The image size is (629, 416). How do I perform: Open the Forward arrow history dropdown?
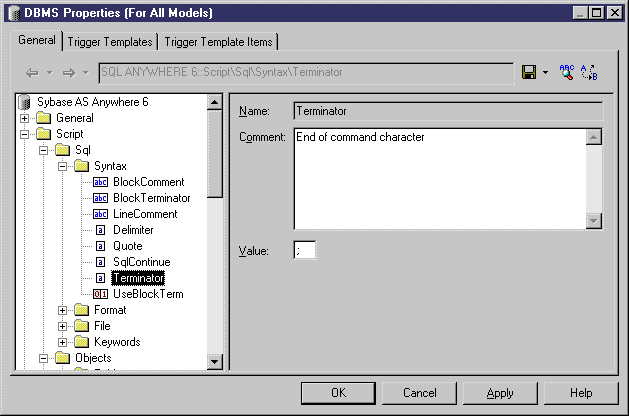(x=85, y=73)
